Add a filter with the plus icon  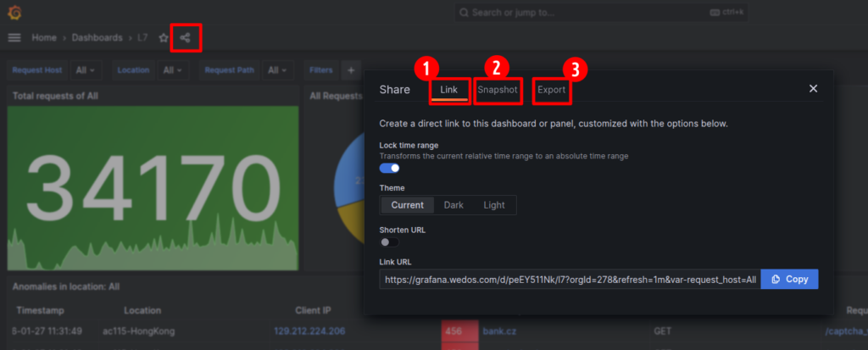tap(351, 70)
